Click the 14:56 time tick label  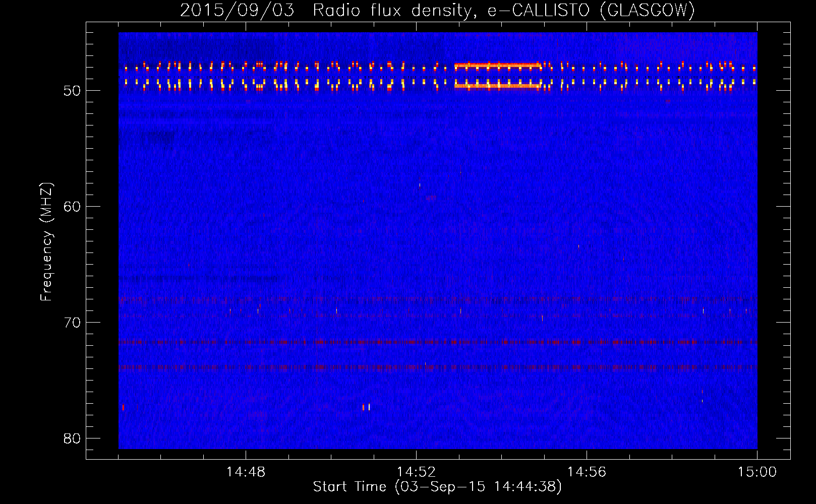click(x=587, y=472)
